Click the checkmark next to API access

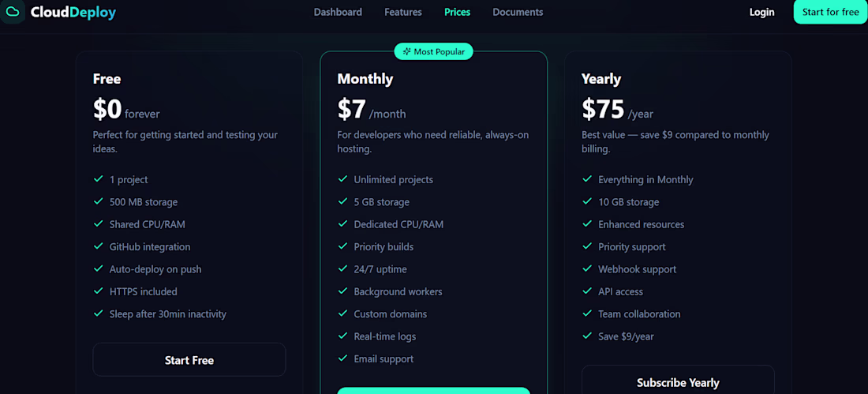click(587, 291)
